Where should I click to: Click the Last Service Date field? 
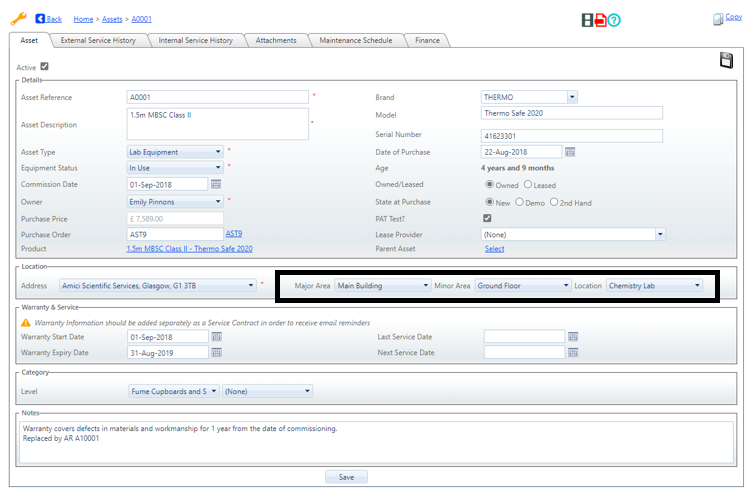[x=525, y=337]
